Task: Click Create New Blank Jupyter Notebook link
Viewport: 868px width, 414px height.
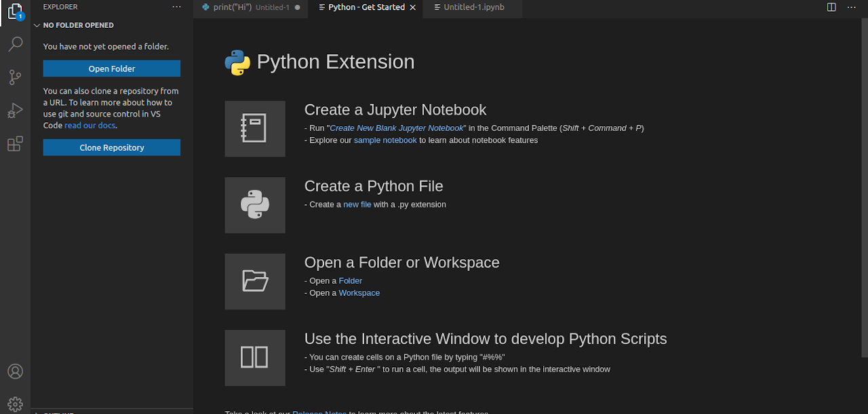Action: point(397,128)
